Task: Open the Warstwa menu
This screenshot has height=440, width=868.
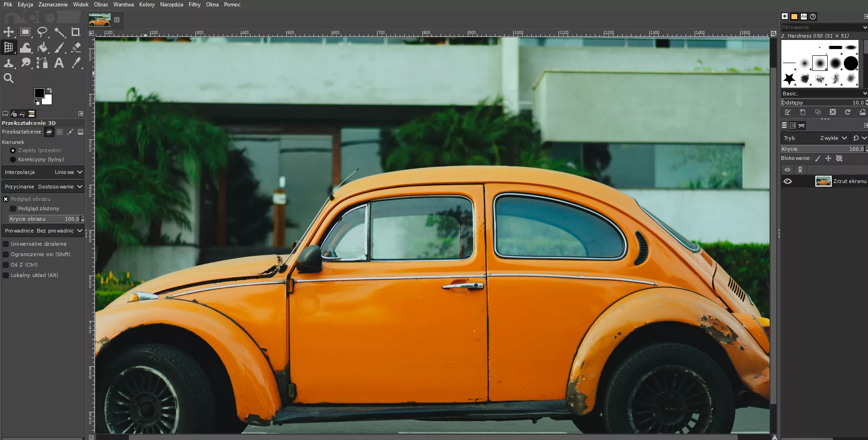Action: (123, 5)
